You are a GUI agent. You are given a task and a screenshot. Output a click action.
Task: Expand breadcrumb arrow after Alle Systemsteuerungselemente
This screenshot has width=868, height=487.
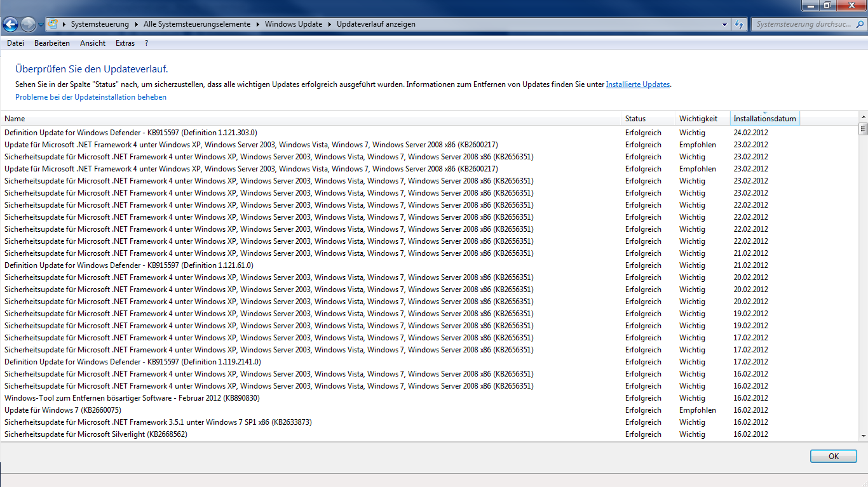click(258, 24)
